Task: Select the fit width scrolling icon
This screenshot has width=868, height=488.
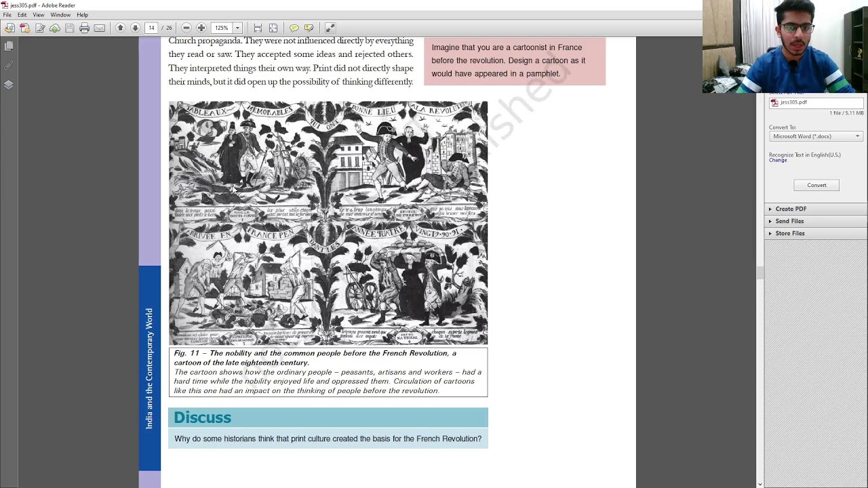Action: pyautogui.click(x=258, y=28)
